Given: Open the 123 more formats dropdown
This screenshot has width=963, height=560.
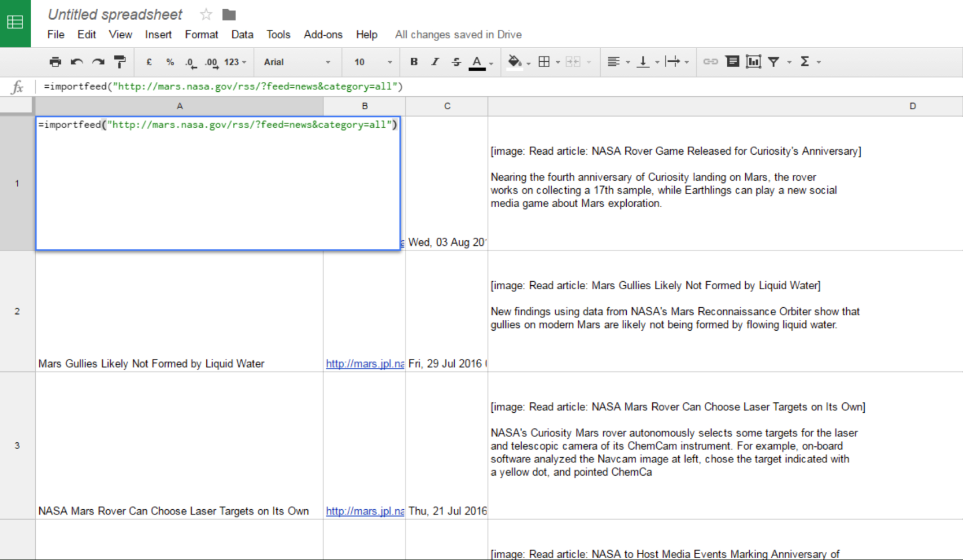Looking at the screenshot, I should pyautogui.click(x=235, y=62).
